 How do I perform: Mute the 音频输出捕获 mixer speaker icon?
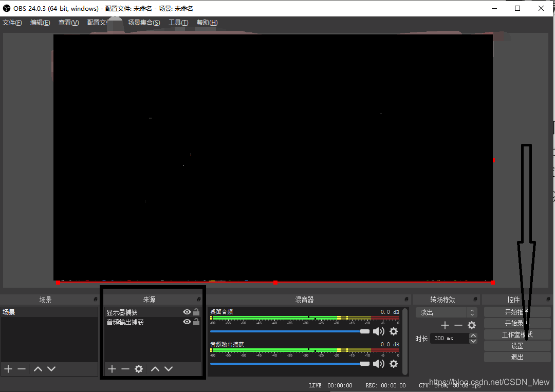[x=379, y=364]
